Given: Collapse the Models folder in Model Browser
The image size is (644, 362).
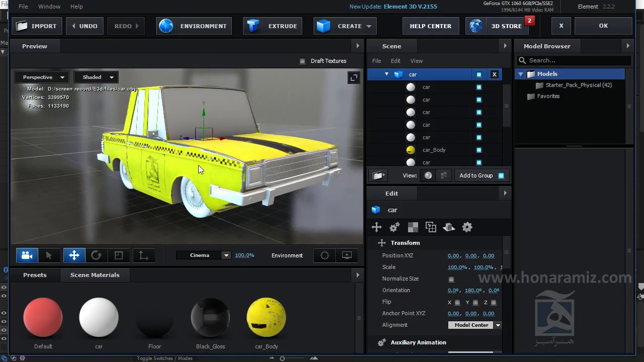Looking at the screenshot, I should click(521, 74).
